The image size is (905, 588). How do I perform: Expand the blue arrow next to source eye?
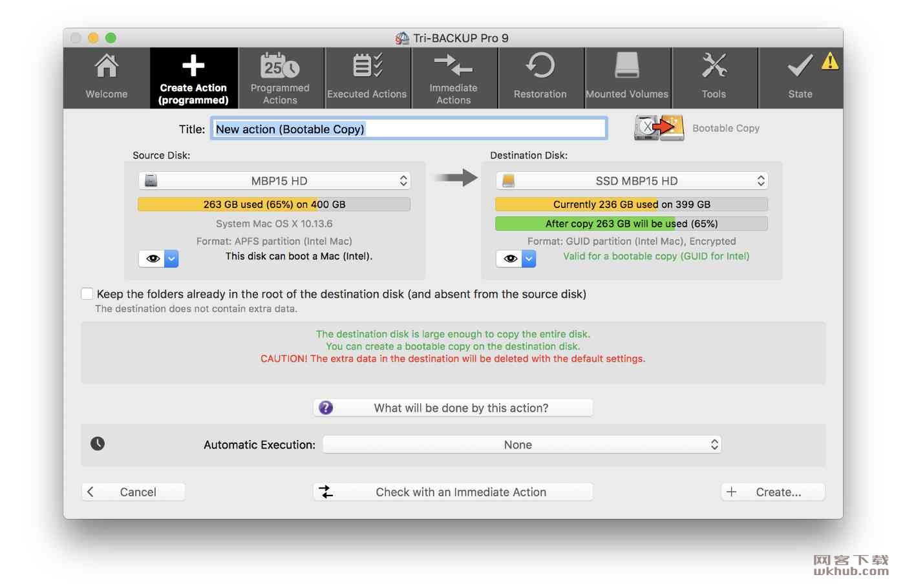tap(171, 258)
